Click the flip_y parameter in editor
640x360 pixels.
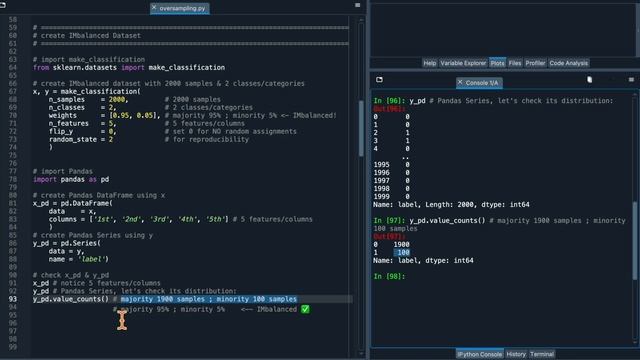61,131
